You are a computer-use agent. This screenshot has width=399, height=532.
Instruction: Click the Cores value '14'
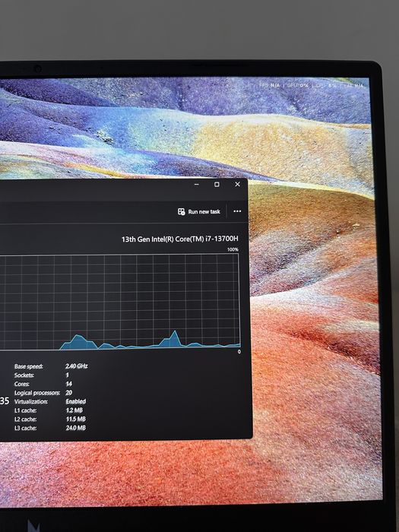coord(69,384)
